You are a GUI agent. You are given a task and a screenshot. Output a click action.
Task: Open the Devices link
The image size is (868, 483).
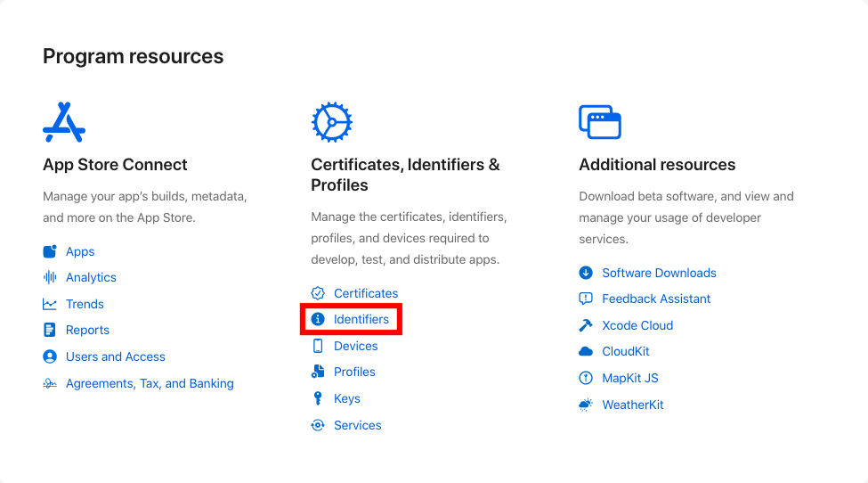tap(356, 346)
